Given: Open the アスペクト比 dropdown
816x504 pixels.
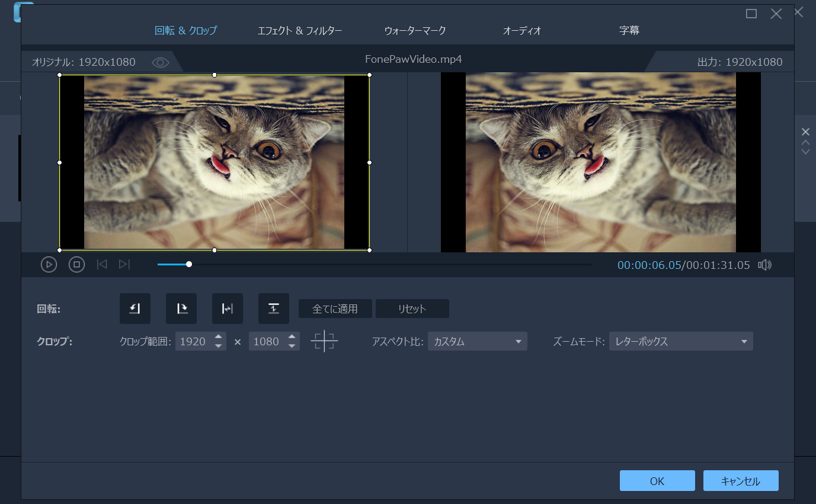Looking at the screenshot, I should tap(477, 341).
